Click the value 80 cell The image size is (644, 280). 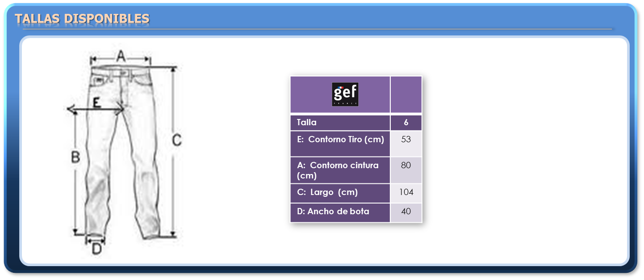406,170
